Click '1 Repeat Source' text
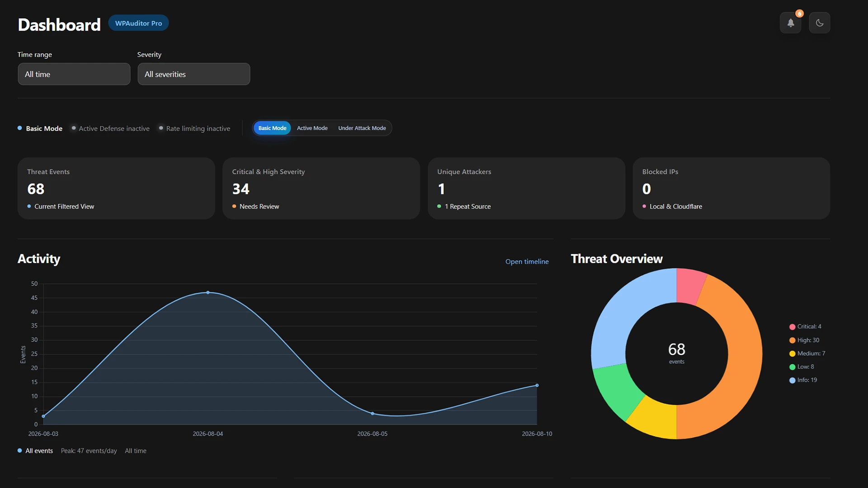This screenshot has height=488, width=868. 467,206
